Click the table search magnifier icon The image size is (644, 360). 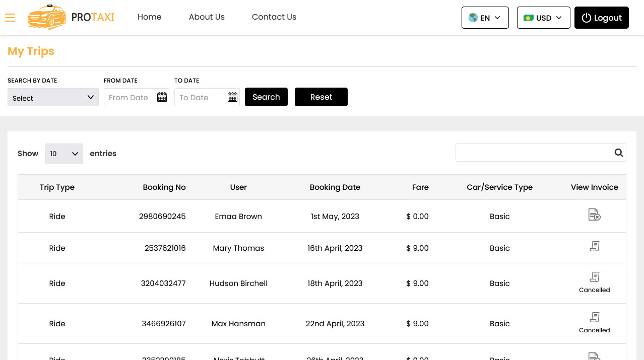click(x=619, y=153)
